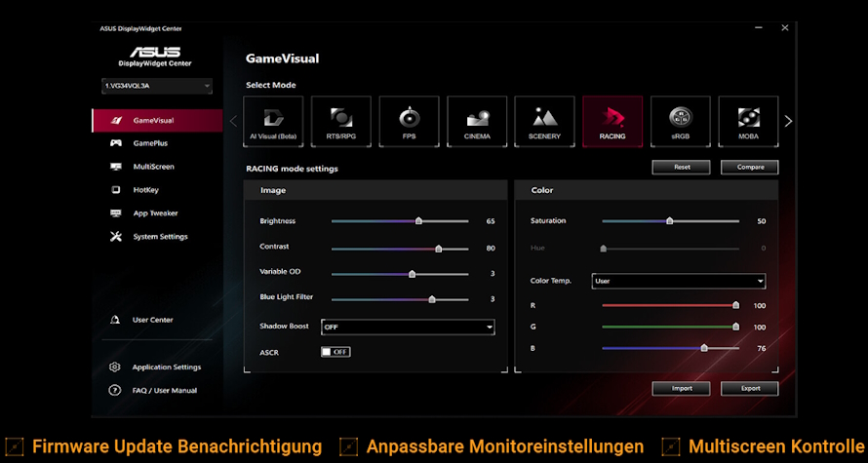The height and width of the screenshot is (463, 868).
Task: Click the Color panel header
Action: coord(646,190)
